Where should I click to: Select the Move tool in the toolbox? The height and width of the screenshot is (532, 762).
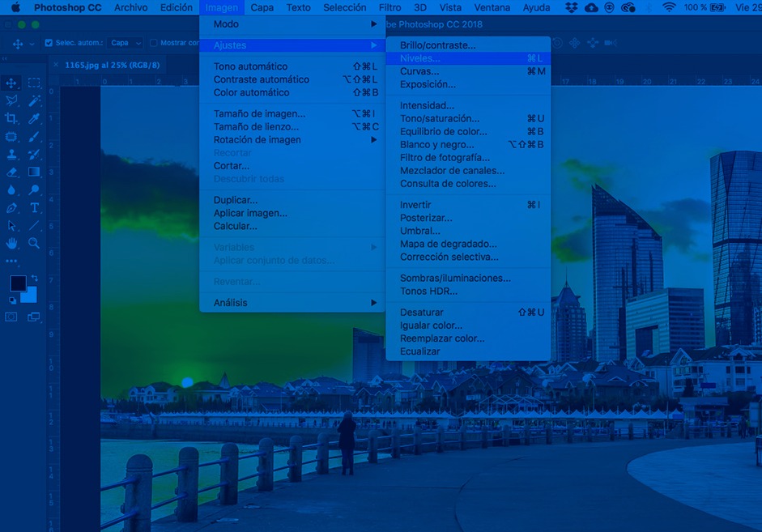click(11, 83)
